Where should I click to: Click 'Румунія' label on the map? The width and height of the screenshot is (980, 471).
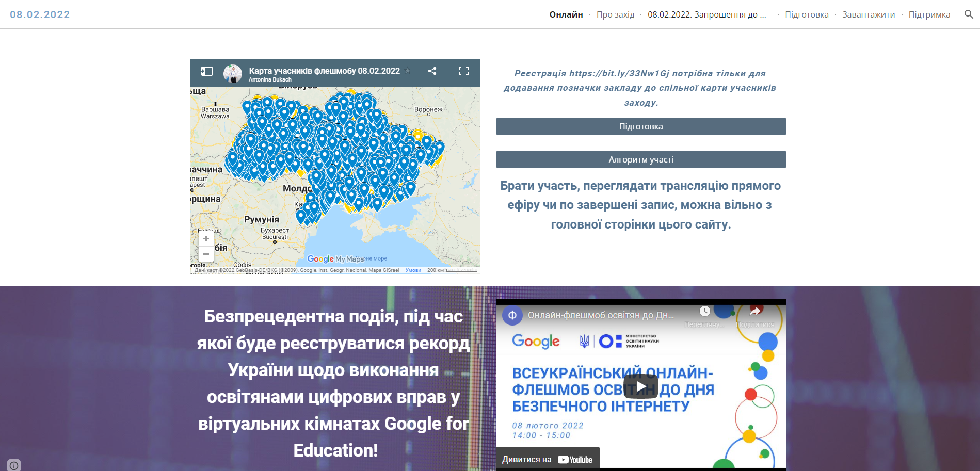(x=262, y=219)
